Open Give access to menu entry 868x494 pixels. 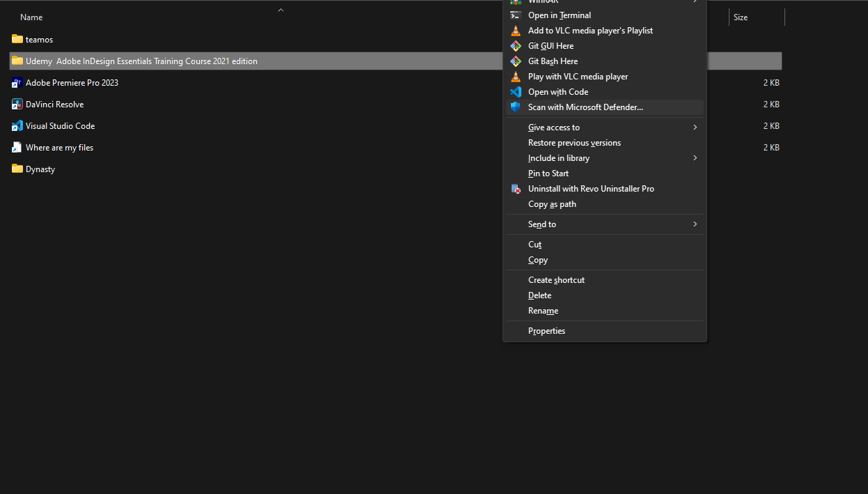point(605,128)
